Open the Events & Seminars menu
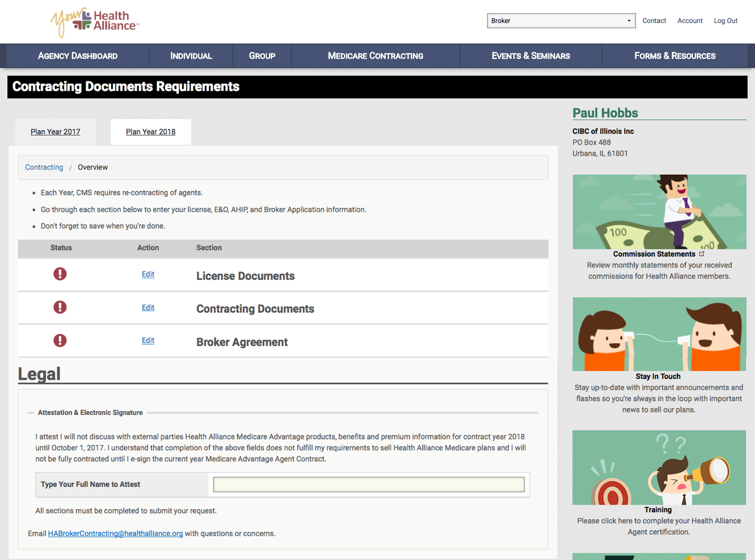755x560 pixels. click(x=531, y=56)
